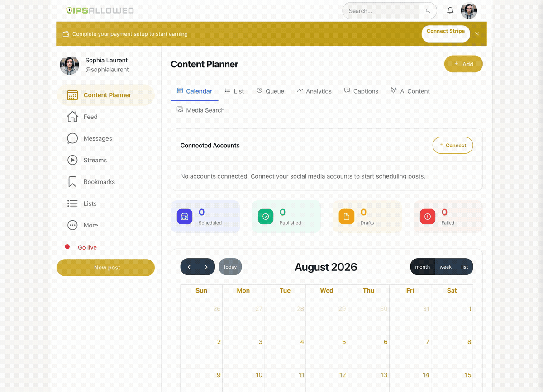Open the AI Content tab
This screenshot has height=392, width=543.
410,91
